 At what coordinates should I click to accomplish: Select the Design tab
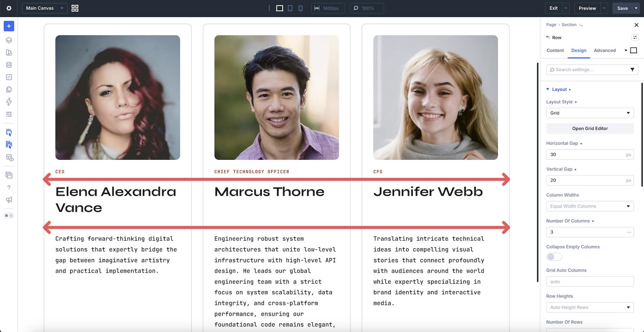(x=579, y=50)
